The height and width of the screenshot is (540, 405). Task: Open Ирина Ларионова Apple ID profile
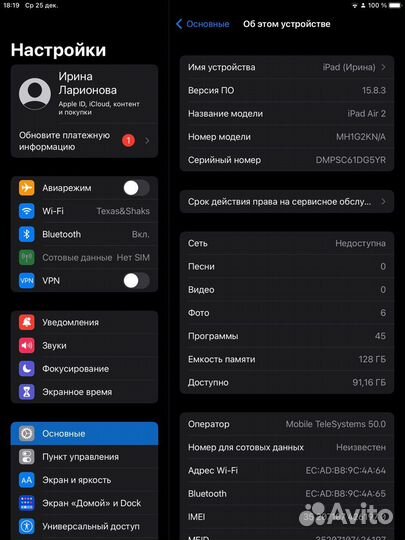[x=84, y=94]
